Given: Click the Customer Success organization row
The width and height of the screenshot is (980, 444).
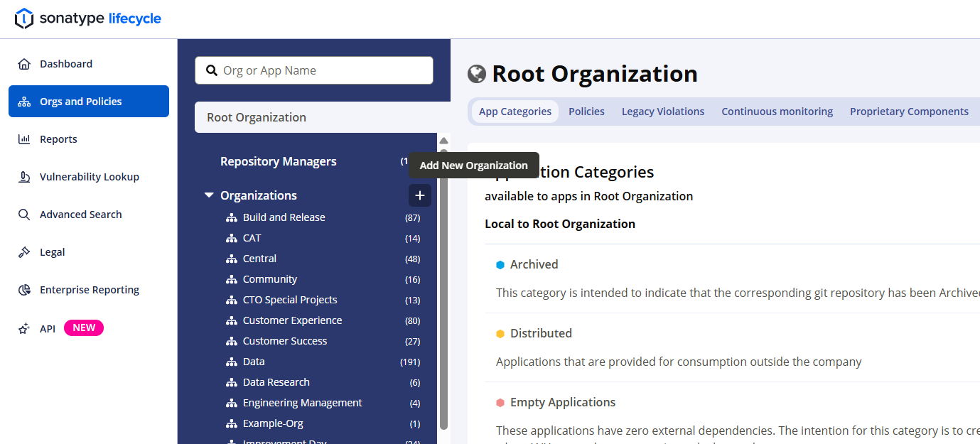Looking at the screenshot, I should [323, 341].
